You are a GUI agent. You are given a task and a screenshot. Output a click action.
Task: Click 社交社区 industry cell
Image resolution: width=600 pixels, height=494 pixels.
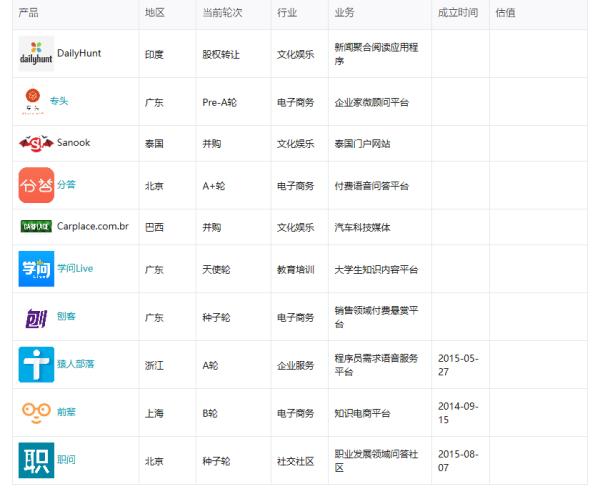coord(295,461)
